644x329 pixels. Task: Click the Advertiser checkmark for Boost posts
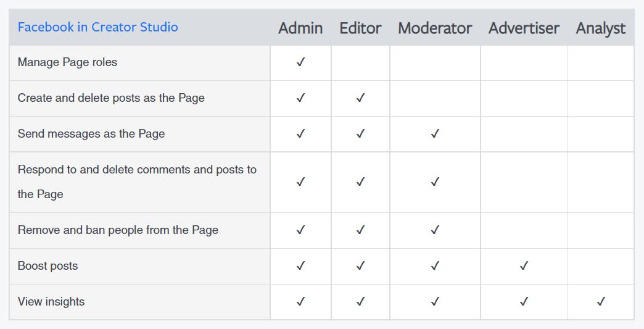coord(524,266)
